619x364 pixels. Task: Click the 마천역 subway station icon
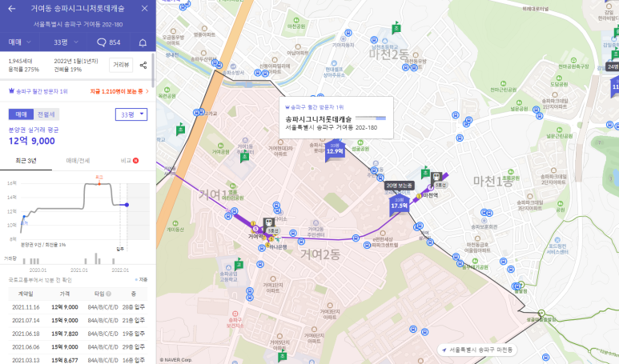pyautogui.click(x=436, y=178)
